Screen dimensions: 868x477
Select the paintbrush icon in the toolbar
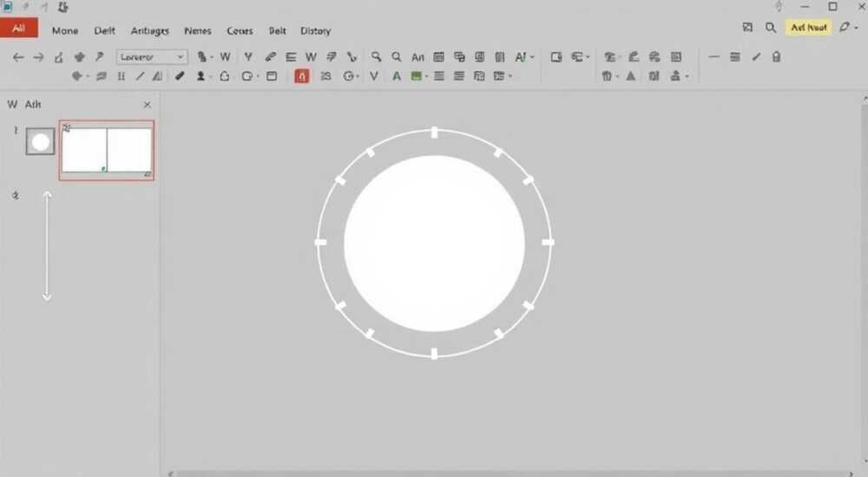[x=270, y=57]
